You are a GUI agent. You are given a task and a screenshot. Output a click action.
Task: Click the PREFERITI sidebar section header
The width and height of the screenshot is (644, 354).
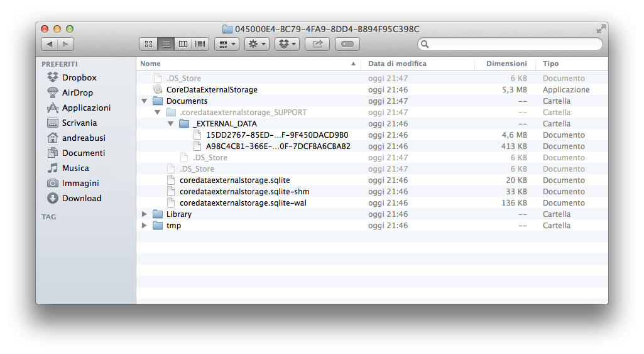click(60, 64)
